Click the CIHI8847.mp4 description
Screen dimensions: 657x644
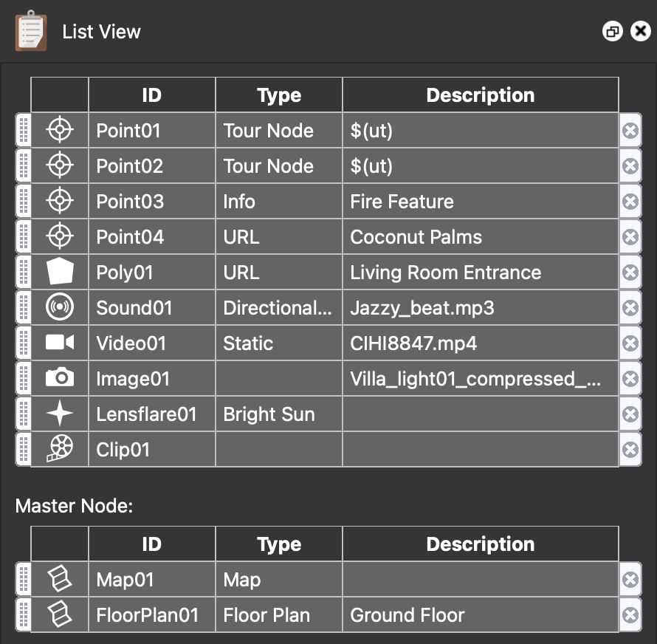413,343
